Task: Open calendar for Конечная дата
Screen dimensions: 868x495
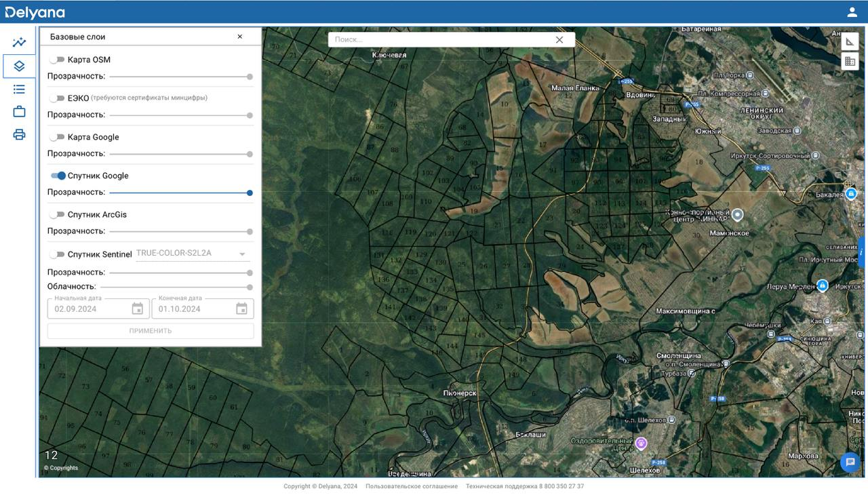Action: point(241,309)
